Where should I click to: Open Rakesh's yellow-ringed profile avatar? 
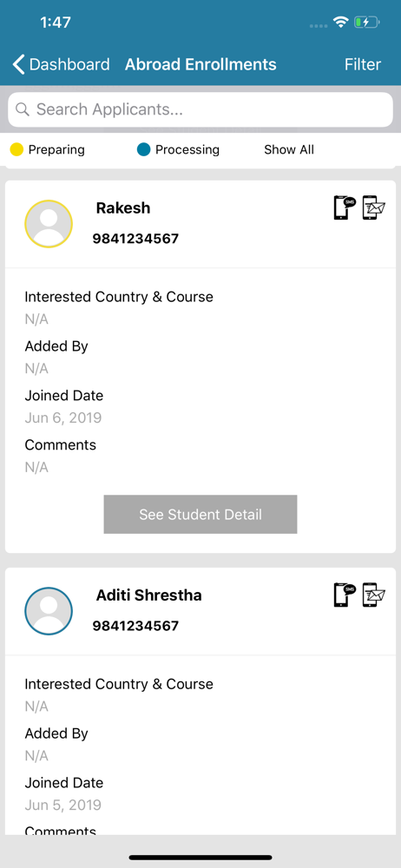pyautogui.click(x=49, y=224)
